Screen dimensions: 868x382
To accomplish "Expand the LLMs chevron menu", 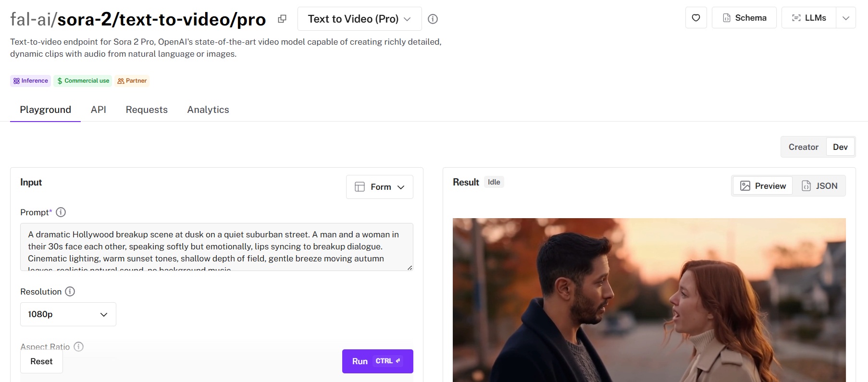I will pyautogui.click(x=846, y=18).
